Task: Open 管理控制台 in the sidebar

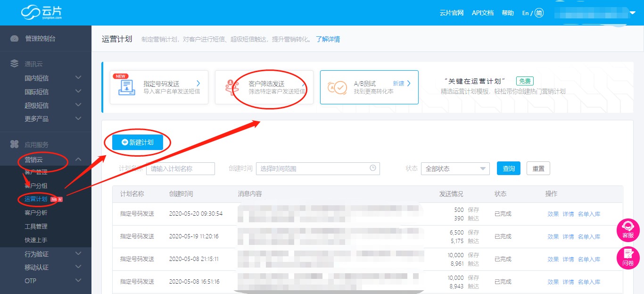Action: pos(40,38)
